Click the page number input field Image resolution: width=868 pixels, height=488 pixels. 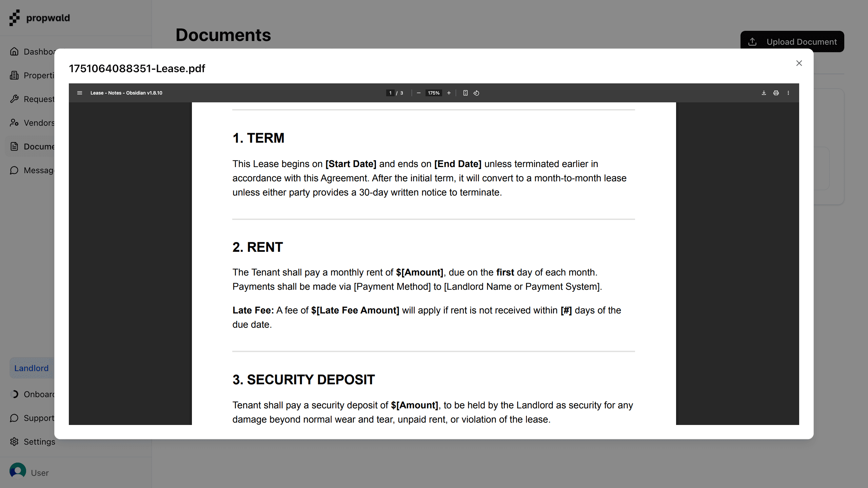390,93
